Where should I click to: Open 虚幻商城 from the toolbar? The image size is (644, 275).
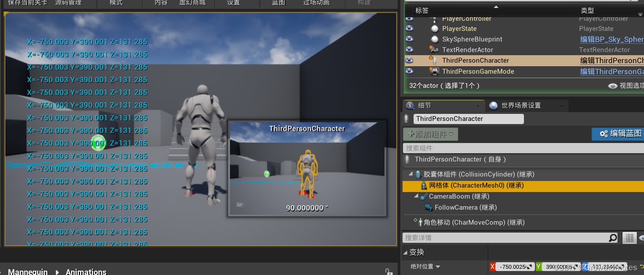(192, 3)
